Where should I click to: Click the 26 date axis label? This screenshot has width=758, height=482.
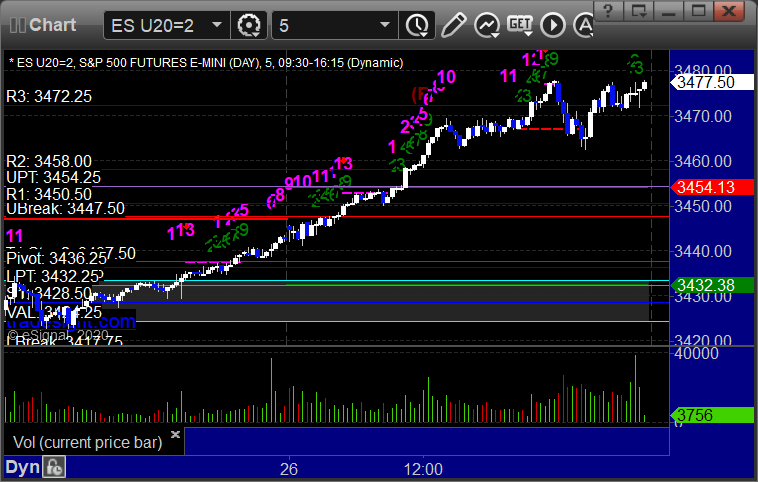289,469
